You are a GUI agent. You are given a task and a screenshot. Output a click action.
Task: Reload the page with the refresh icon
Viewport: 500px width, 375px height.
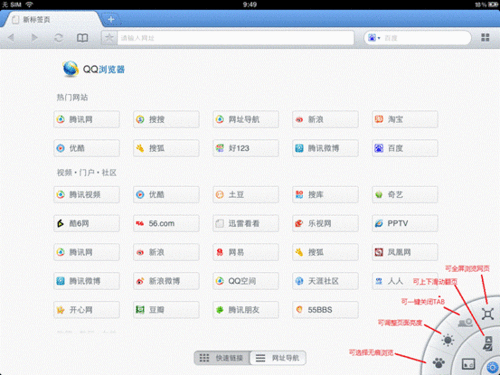[x=59, y=38]
